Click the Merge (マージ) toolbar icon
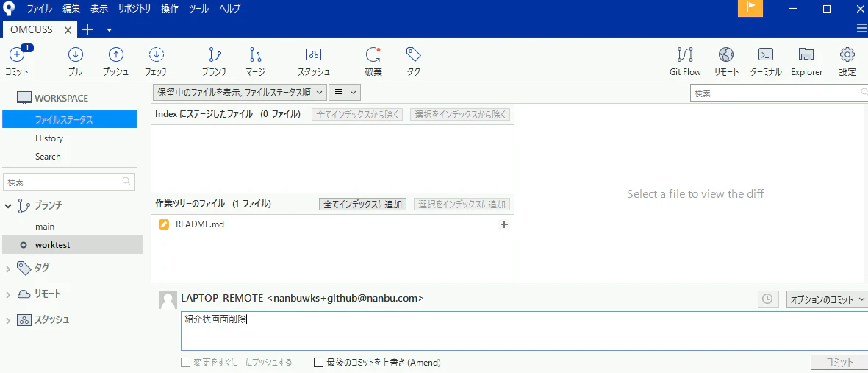The height and width of the screenshot is (373, 868). tap(255, 54)
